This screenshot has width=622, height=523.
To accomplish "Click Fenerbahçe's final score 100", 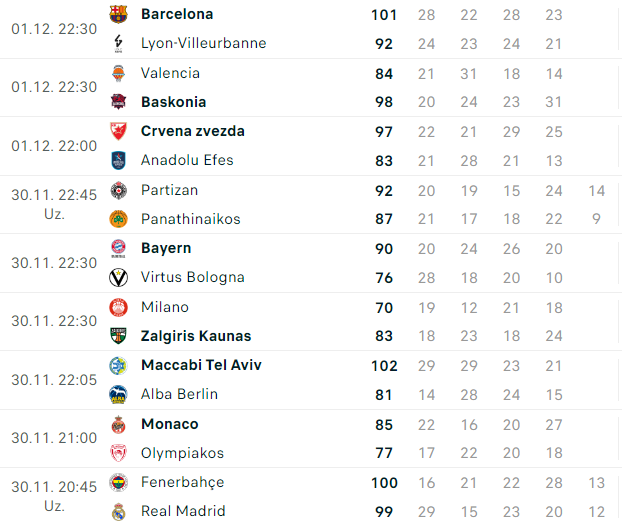I will coord(384,483).
